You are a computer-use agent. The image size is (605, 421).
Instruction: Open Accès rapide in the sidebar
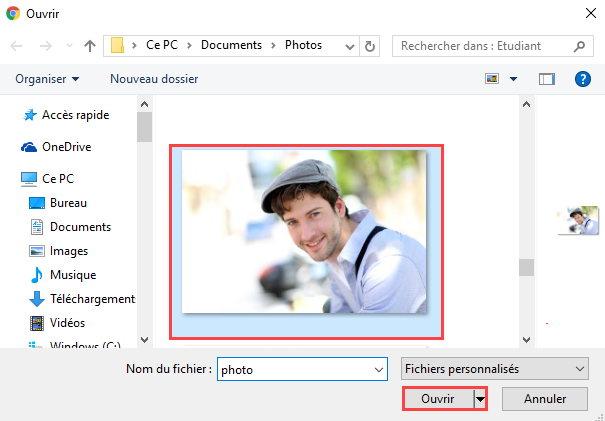tap(76, 115)
